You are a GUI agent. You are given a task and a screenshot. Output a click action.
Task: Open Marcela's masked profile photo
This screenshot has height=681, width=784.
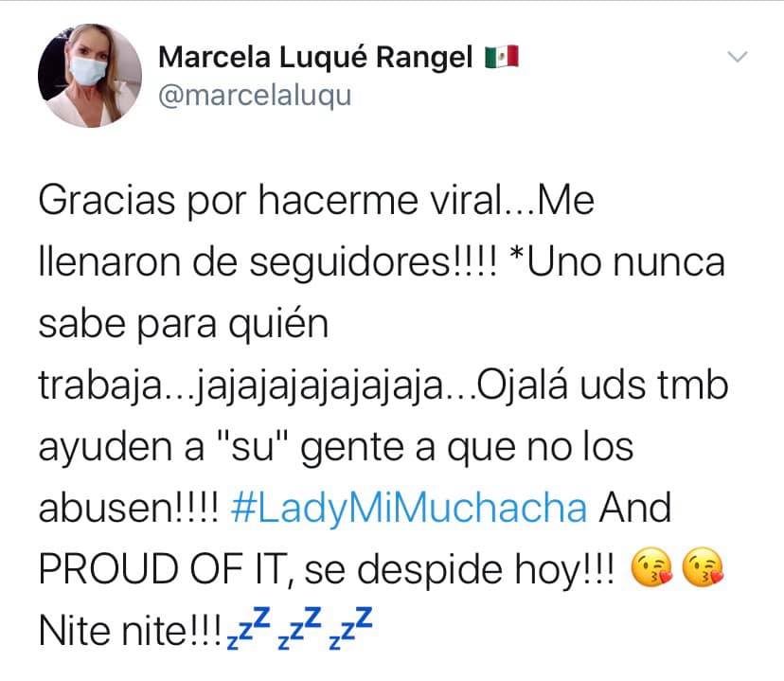point(90,76)
